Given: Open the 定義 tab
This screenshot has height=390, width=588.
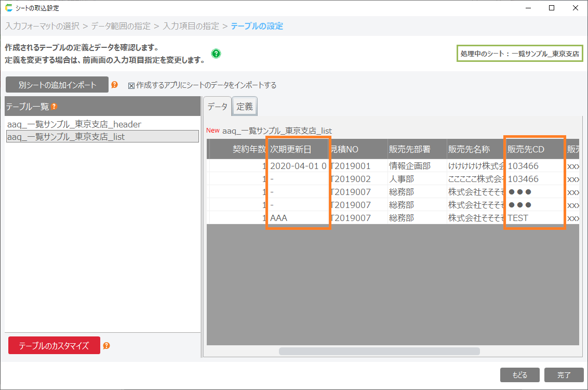Looking at the screenshot, I should [x=244, y=107].
